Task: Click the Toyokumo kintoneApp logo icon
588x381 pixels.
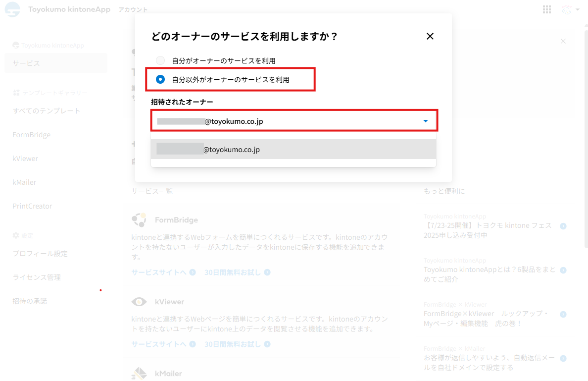Action: pyautogui.click(x=12, y=9)
